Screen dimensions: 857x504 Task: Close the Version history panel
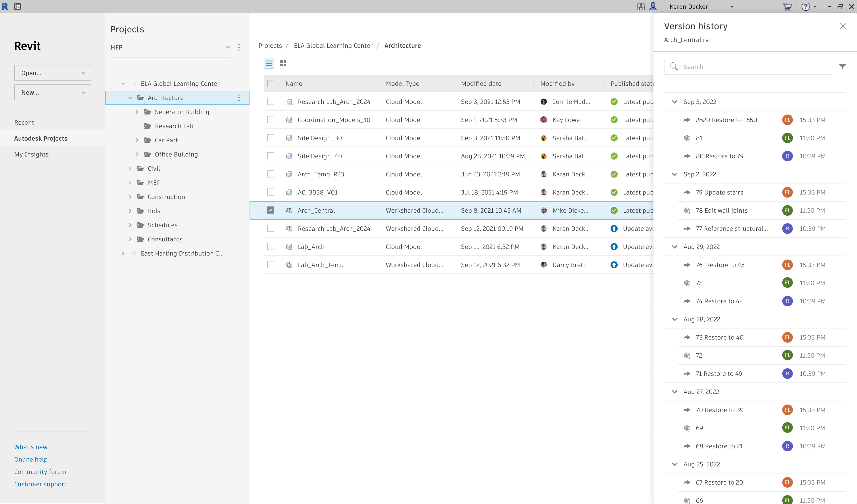[x=842, y=26]
